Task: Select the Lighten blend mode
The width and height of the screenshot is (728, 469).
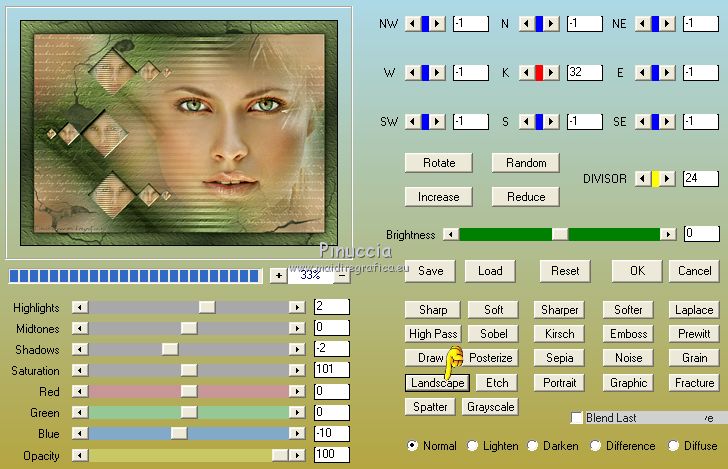Action: [x=472, y=446]
